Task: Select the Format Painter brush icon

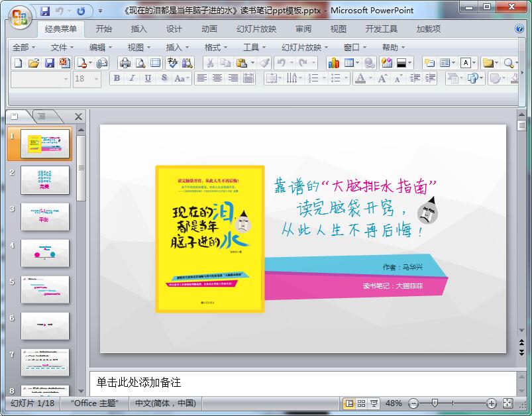Action: point(264,63)
